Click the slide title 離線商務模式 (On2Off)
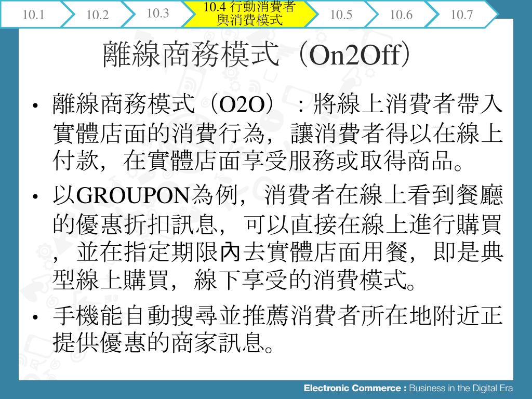The image size is (532, 399). point(256,54)
